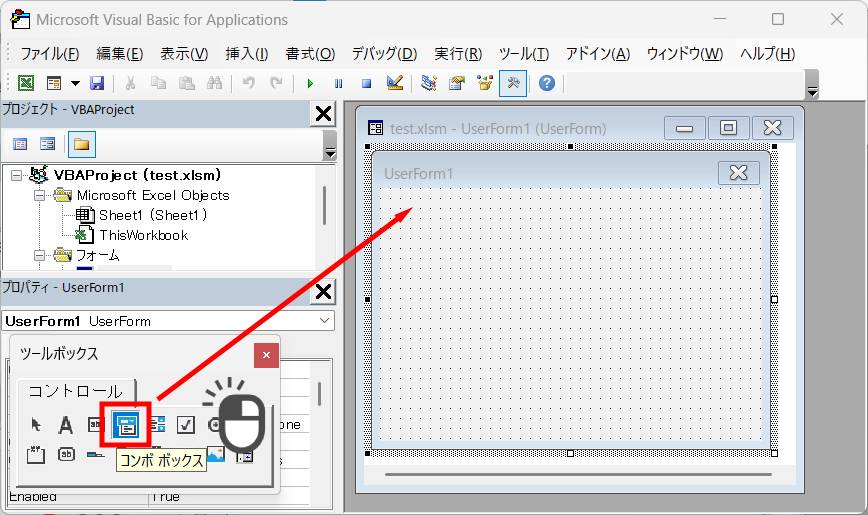Select the TabStrip control in the toolbox

96,455
